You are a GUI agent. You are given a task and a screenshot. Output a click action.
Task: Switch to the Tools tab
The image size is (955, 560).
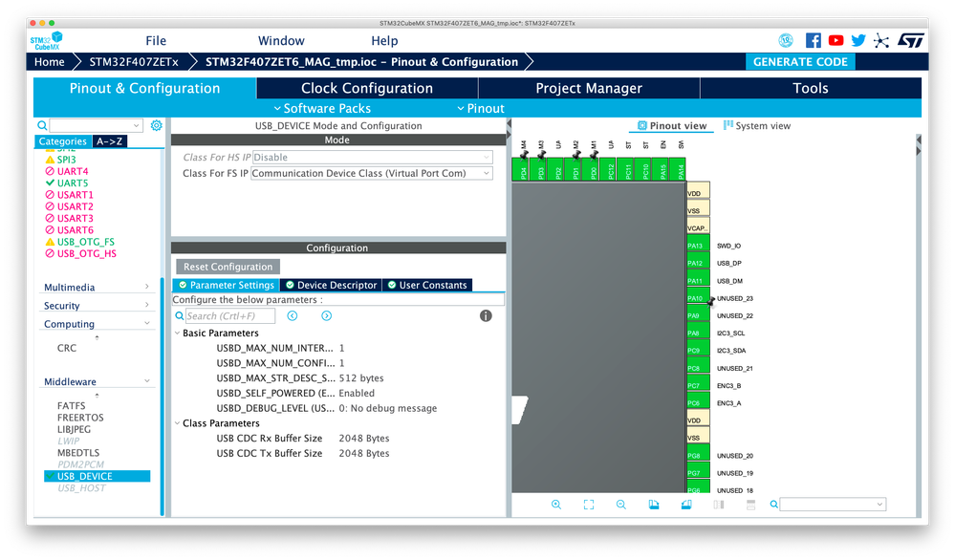(x=811, y=88)
